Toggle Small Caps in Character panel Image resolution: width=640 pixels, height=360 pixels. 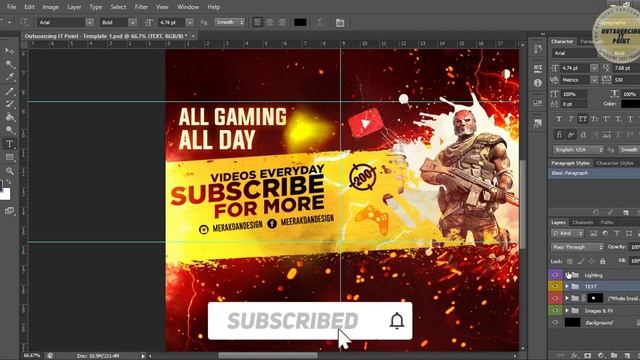click(x=595, y=119)
